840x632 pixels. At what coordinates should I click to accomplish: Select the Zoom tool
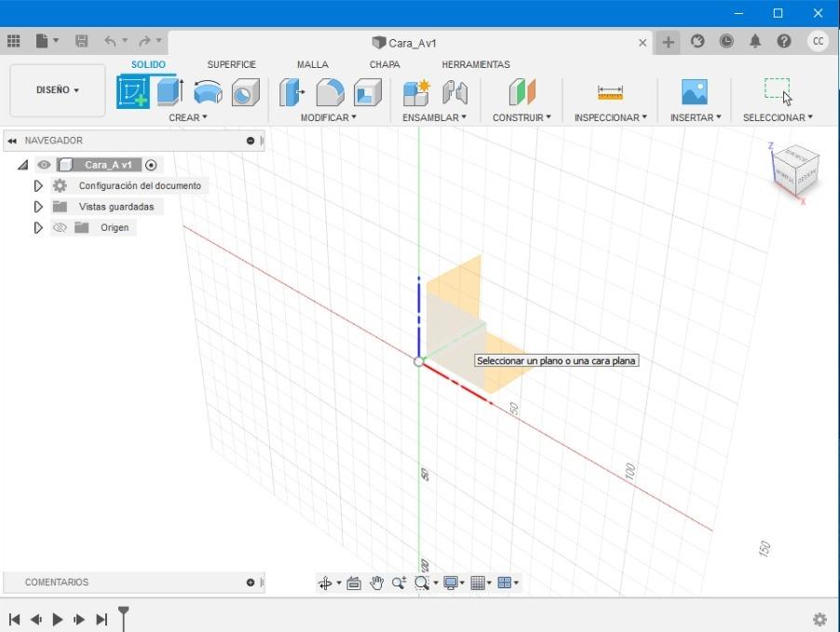399,583
